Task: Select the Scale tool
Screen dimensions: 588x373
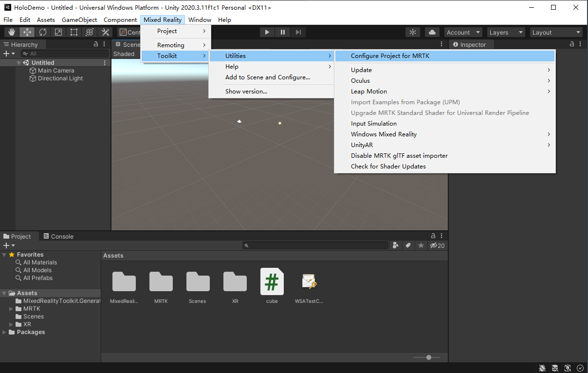Action: 58,32
